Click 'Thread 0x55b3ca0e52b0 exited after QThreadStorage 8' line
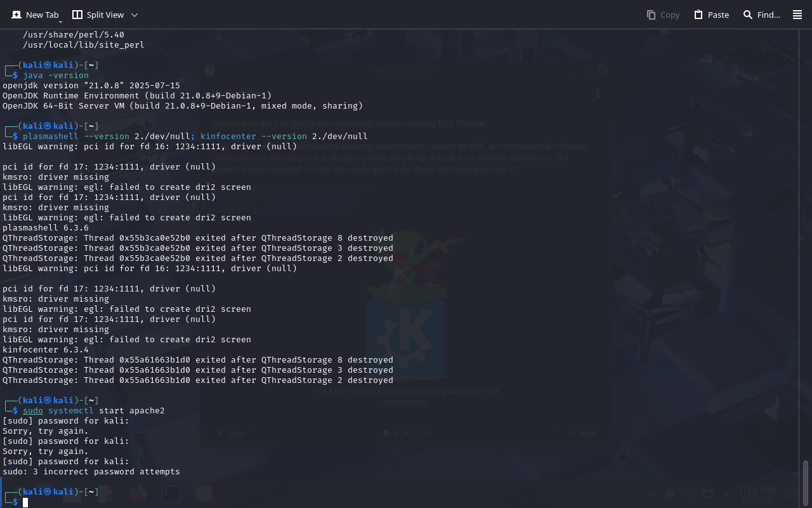 pos(198,238)
